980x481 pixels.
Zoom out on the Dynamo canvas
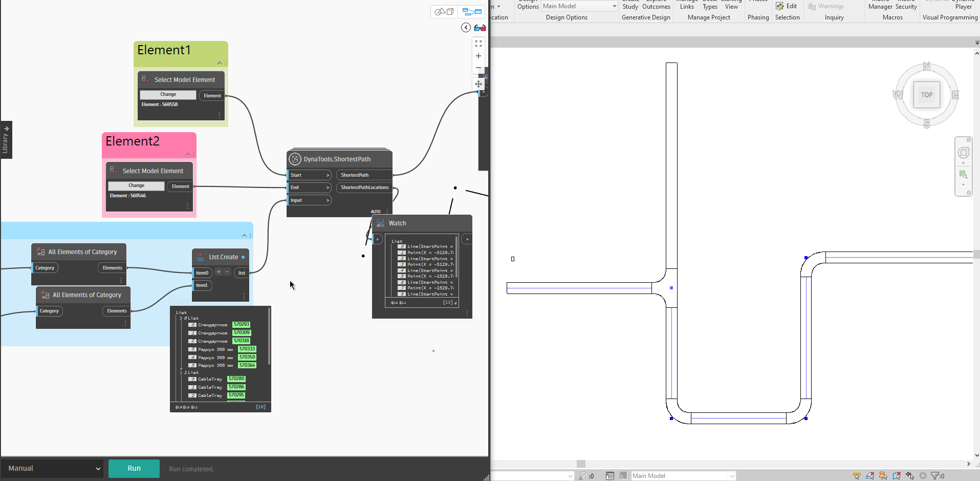point(478,68)
